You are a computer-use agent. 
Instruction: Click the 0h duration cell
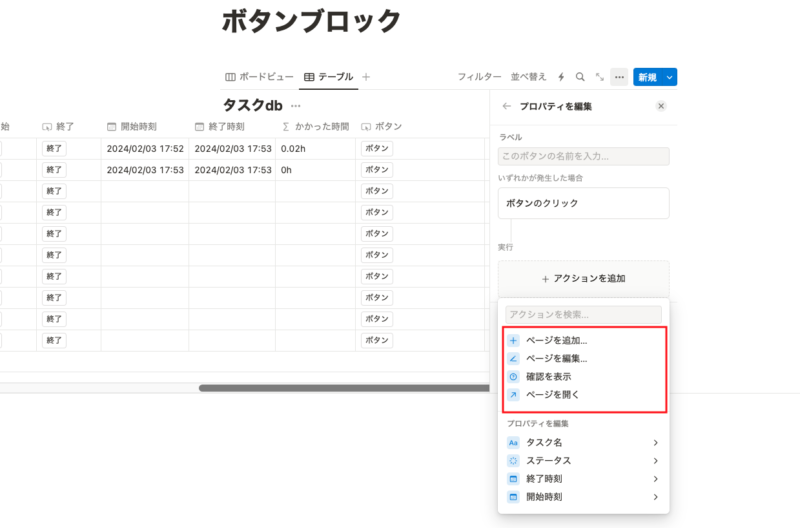click(315, 170)
